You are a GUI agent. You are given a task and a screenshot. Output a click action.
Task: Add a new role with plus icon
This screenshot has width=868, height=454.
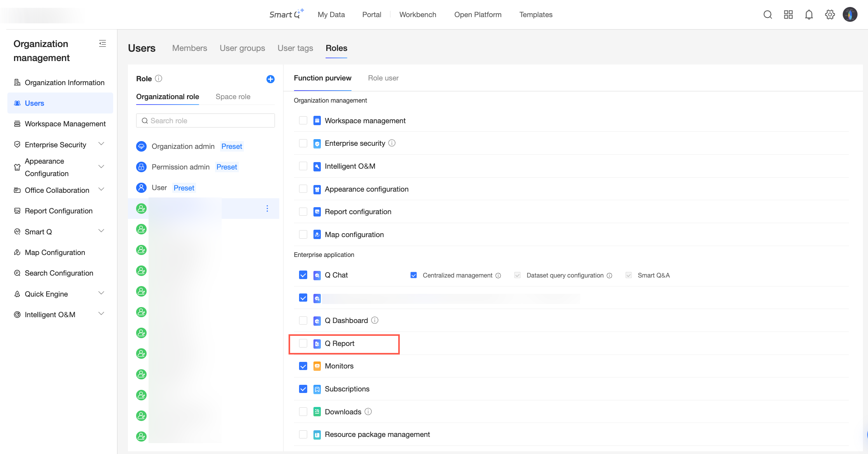[x=270, y=79]
